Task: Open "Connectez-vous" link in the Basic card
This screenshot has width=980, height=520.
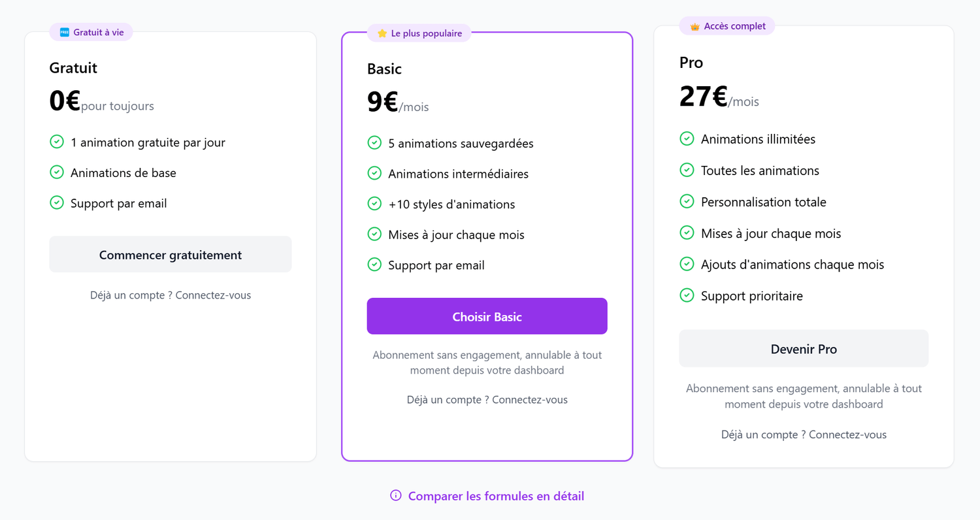Action: tap(530, 399)
